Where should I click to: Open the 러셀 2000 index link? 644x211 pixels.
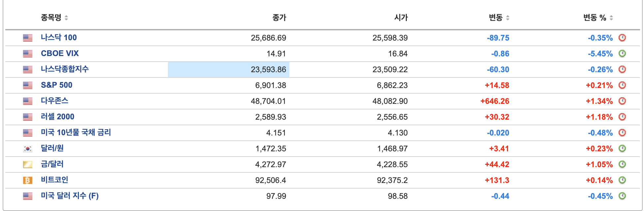click(x=57, y=117)
